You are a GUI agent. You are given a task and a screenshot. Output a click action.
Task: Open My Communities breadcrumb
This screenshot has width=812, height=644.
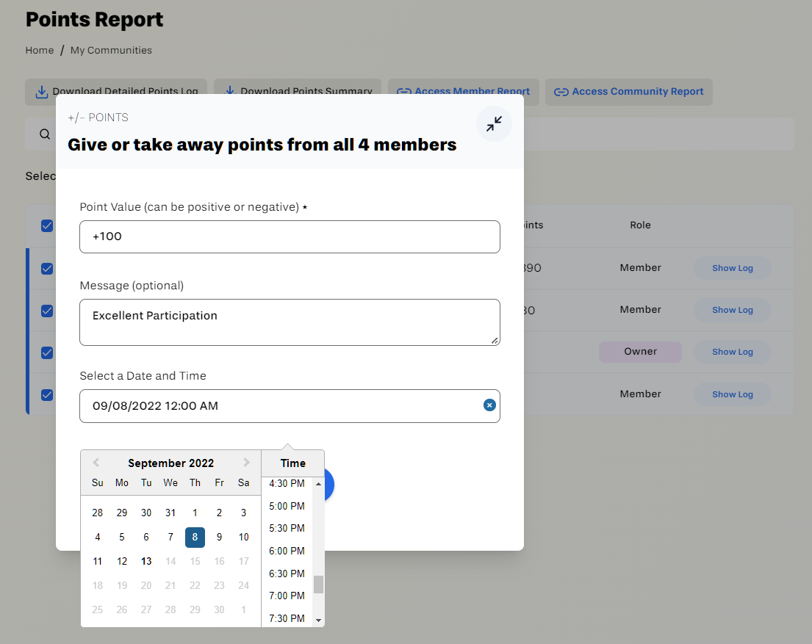point(111,51)
